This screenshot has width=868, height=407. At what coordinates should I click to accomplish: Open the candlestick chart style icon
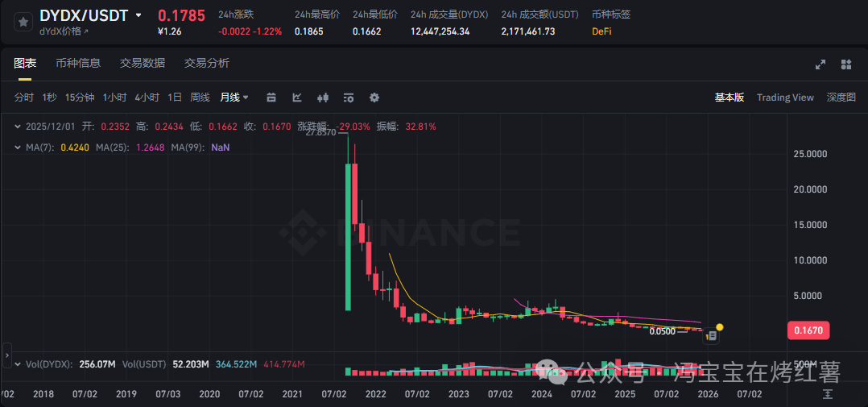pos(324,98)
